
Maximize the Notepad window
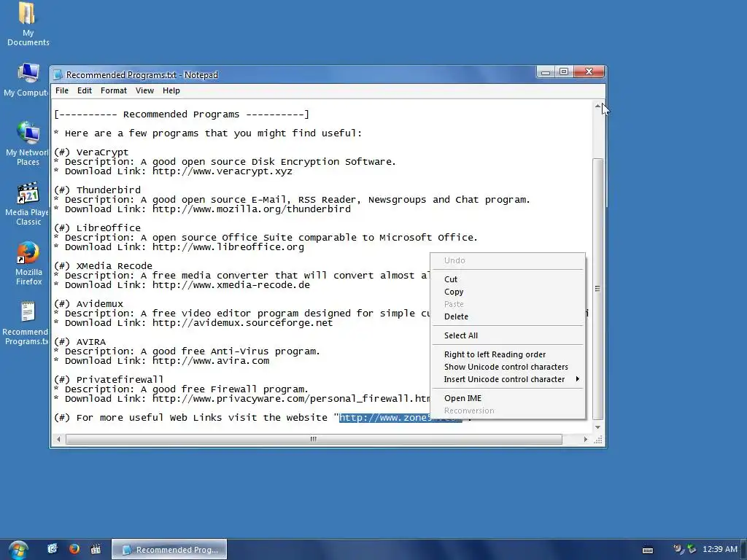[564, 72]
